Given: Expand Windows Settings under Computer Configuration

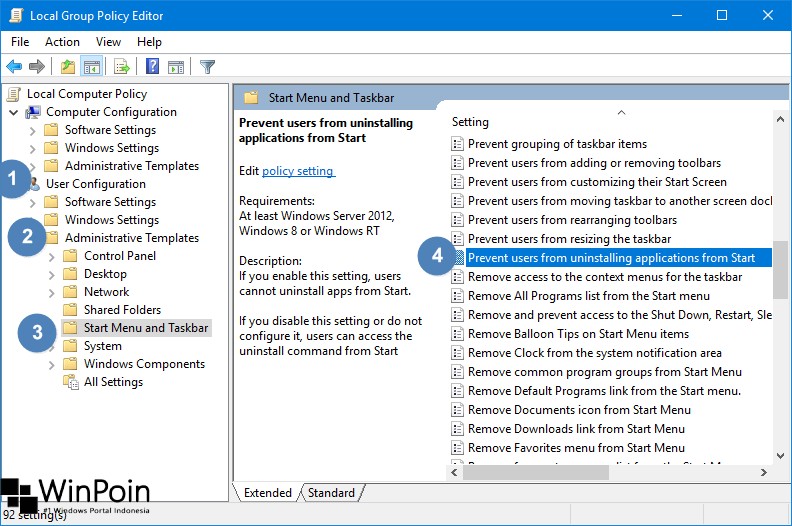Looking at the screenshot, I should coord(33,149).
